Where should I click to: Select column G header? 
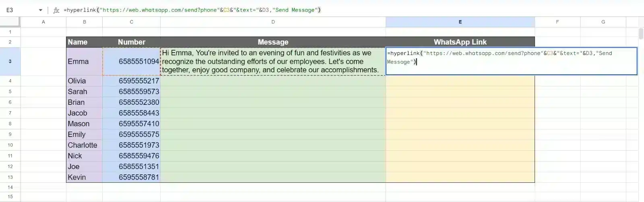point(603,22)
